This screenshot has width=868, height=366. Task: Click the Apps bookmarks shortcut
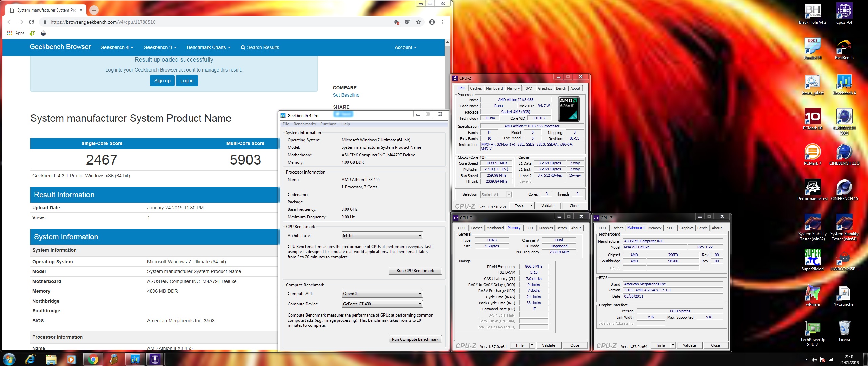click(16, 33)
